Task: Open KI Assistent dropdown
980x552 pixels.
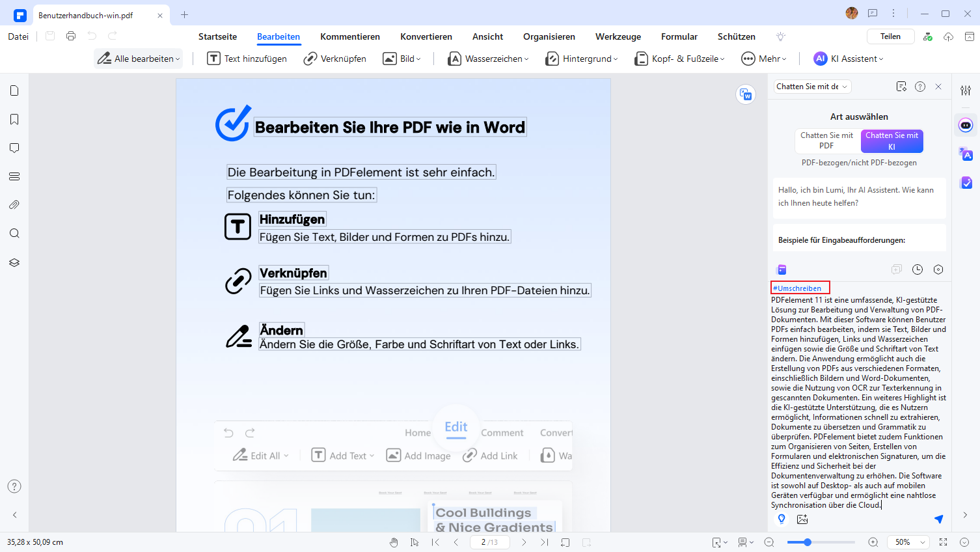Action: (x=849, y=59)
